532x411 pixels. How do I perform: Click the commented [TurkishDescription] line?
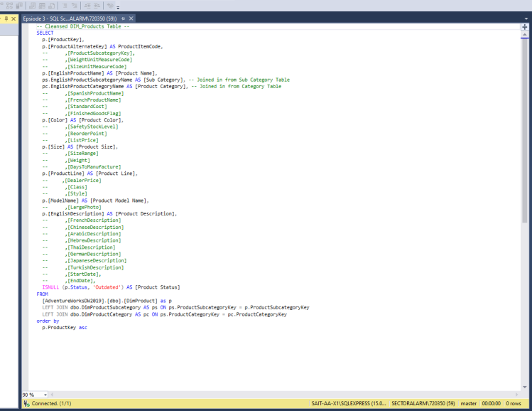[x=83, y=267]
